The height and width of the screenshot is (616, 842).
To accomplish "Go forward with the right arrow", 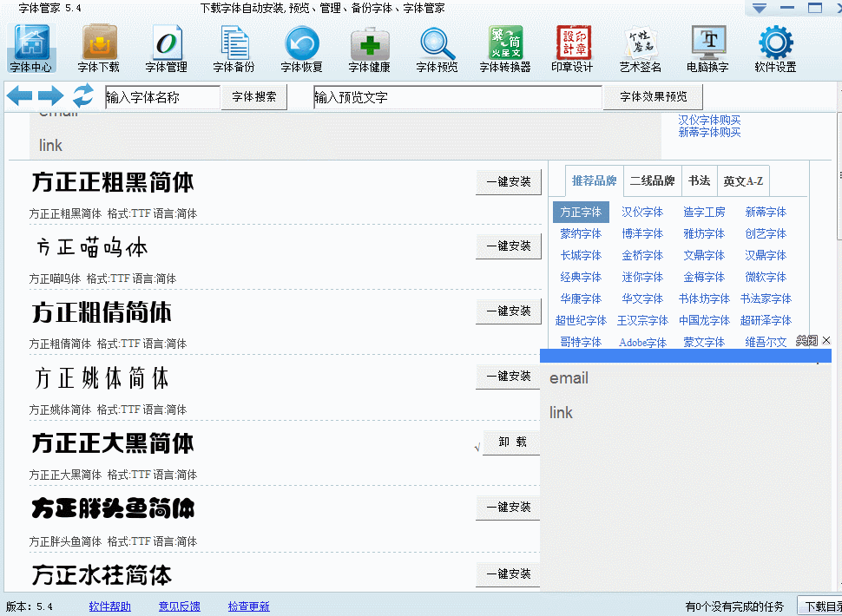I will coord(51,96).
